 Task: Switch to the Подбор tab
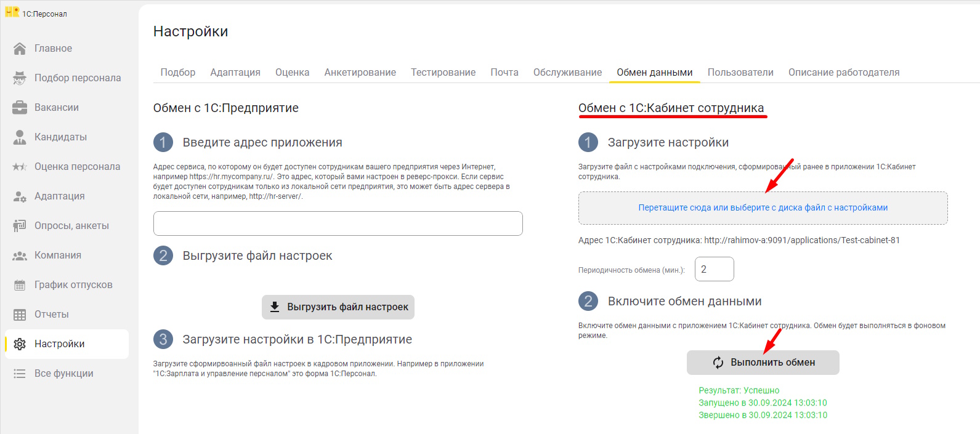[178, 72]
